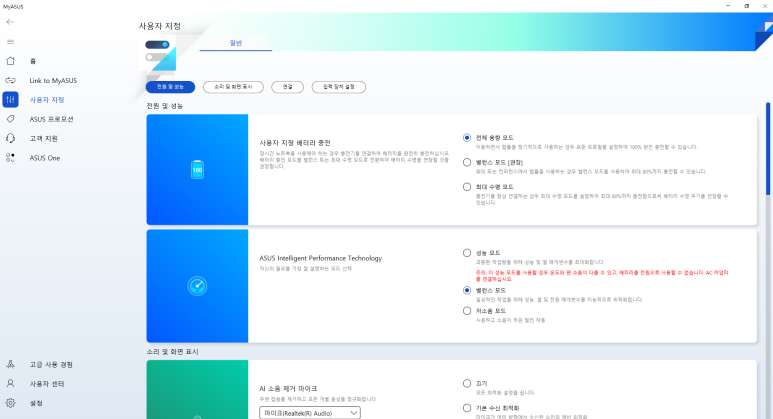Screen dimensions: 773x419
Task: Minimize the MyASUS window
Action: pos(728,6)
